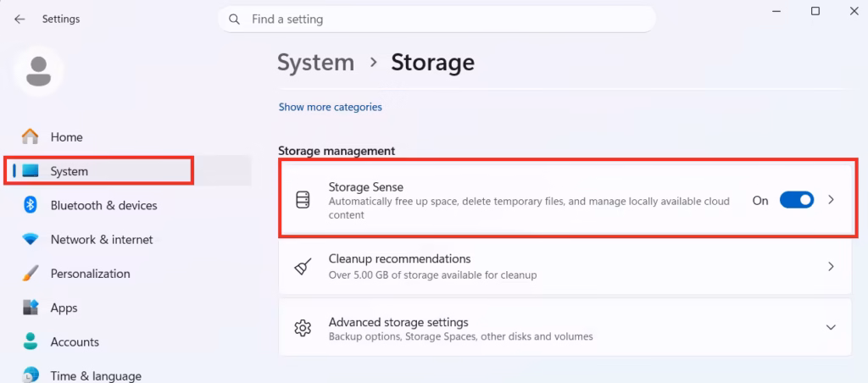This screenshot has height=383, width=868.
Task: Click the Home house icon
Action: (x=30, y=136)
